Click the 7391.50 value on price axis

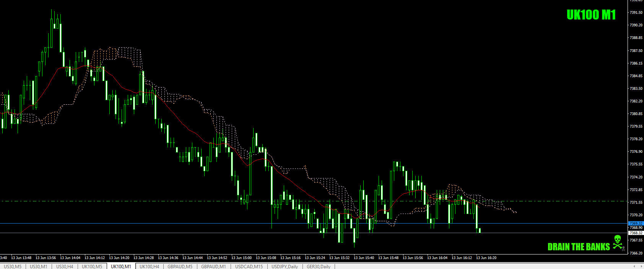click(x=636, y=13)
